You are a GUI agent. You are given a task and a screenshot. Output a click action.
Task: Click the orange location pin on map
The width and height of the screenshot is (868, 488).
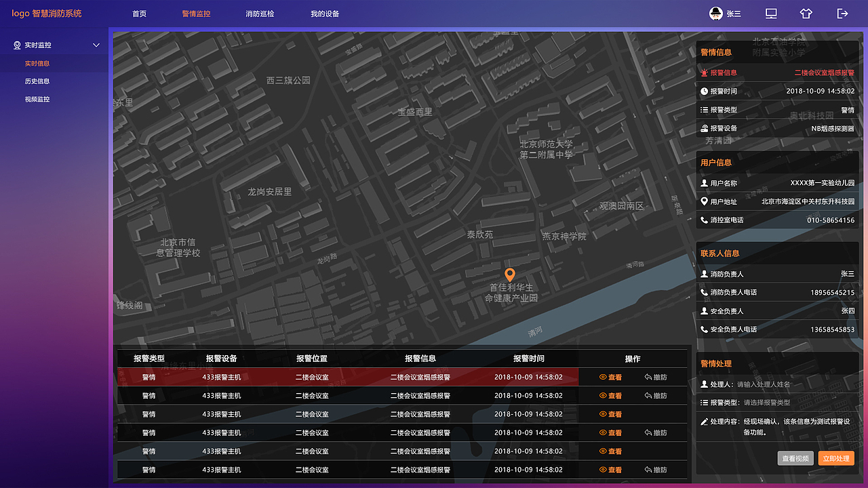tap(510, 274)
